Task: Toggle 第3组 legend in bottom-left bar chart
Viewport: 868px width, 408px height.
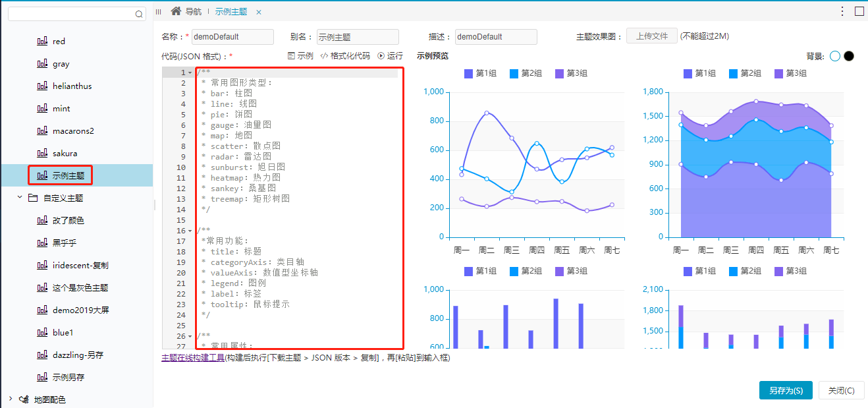Action: pos(571,271)
